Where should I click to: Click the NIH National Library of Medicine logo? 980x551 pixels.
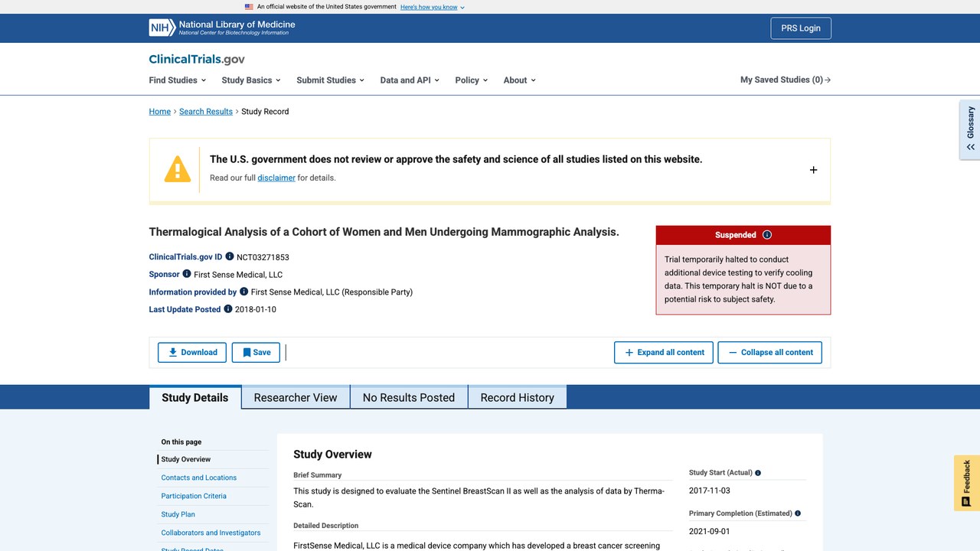pos(222,28)
